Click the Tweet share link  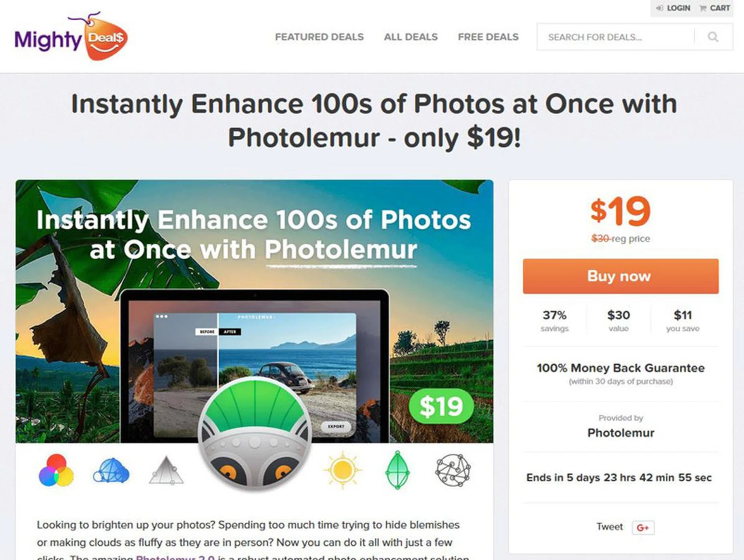(x=610, y=527)
